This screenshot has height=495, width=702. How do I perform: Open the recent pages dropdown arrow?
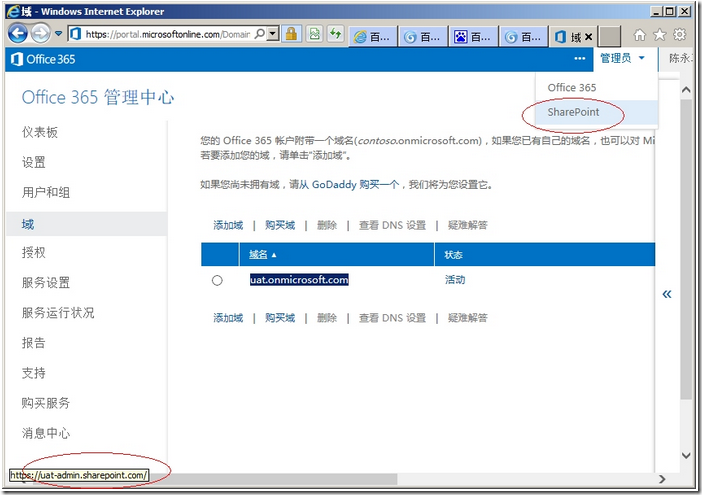tap(59, 33)
